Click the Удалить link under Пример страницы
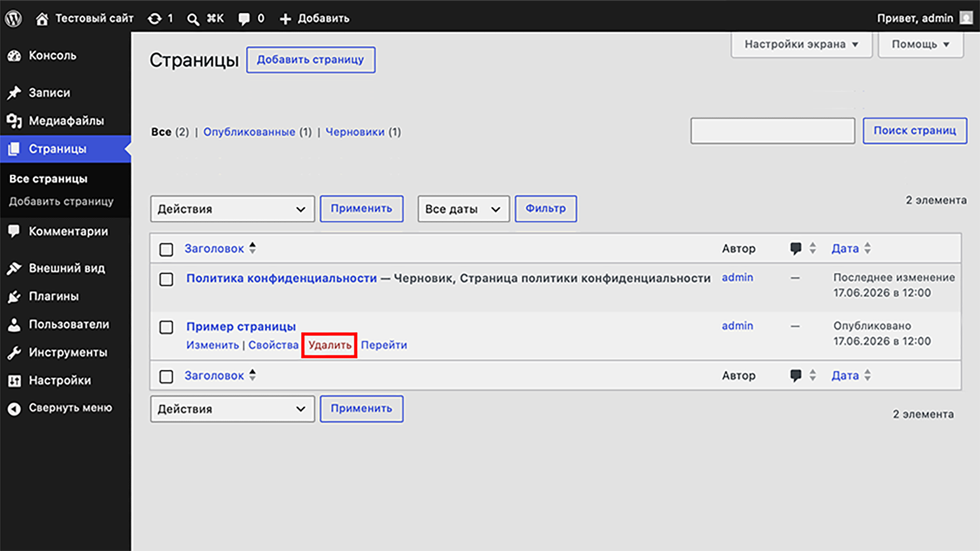Viewport: 980px width, 551px height. pos(330,345)
